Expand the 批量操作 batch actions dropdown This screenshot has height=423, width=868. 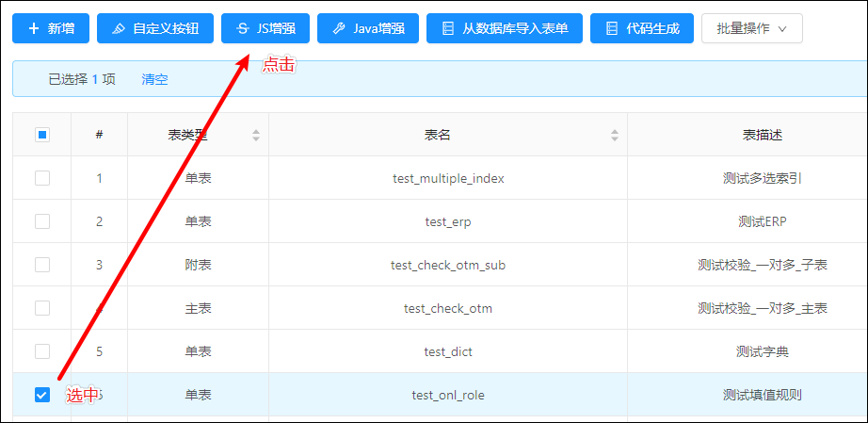click(752, 28)
